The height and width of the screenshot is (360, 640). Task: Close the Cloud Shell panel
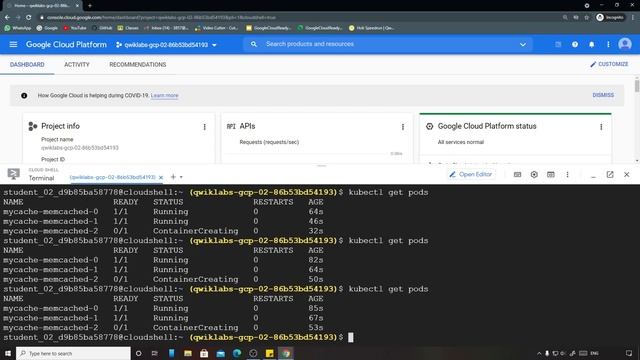627,174
